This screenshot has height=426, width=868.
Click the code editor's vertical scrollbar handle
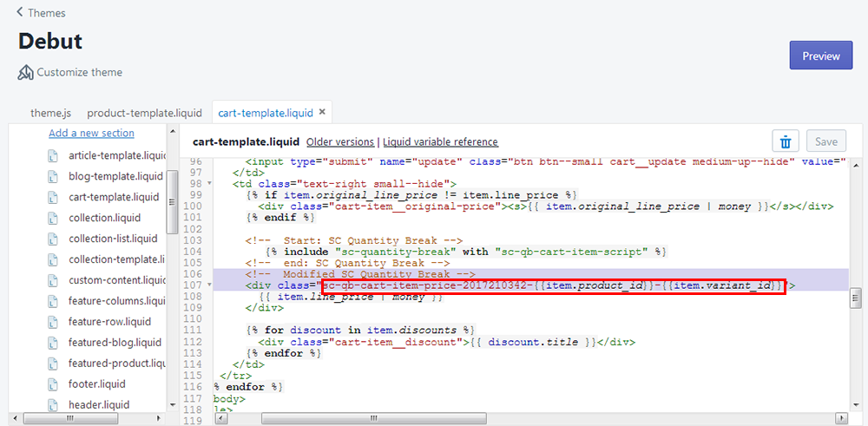855,298
